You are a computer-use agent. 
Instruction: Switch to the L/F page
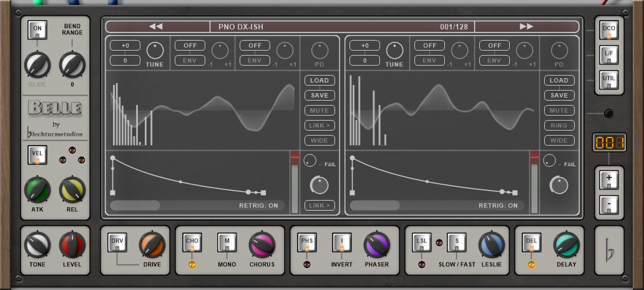point(608,56)
